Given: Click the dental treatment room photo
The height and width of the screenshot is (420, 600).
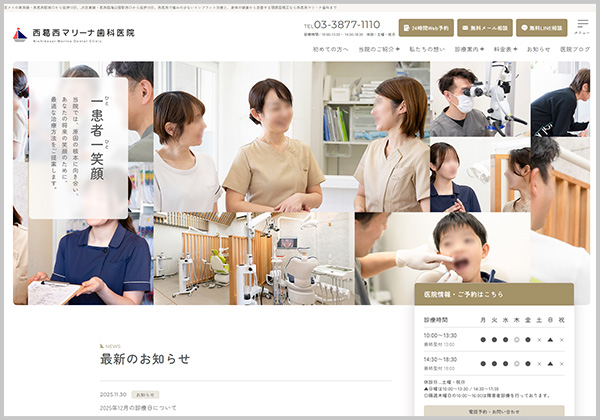Looking at the screenshot, I should pos(253,258).
